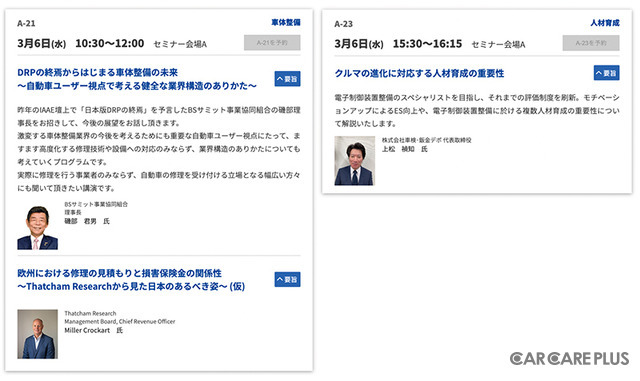Open the 車体整備 category link
This screenshot has width=640, height=381.
pyautogui.click(x=286, y=22)
